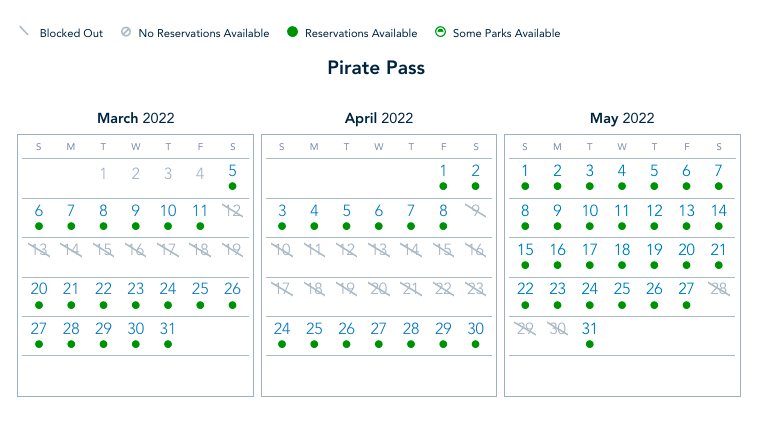Choose May 18 in the May calendar
Screen dimensions: 758x425
tap(622, 250)
